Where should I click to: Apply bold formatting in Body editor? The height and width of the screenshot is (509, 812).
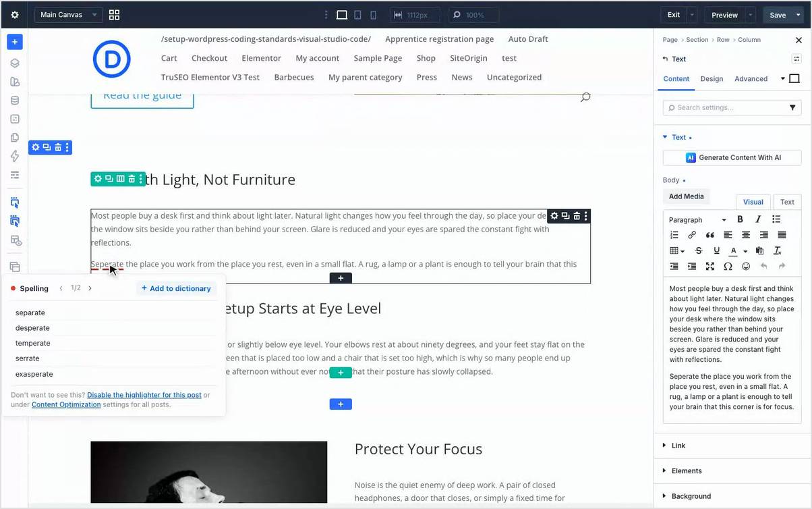pos(740,219)
